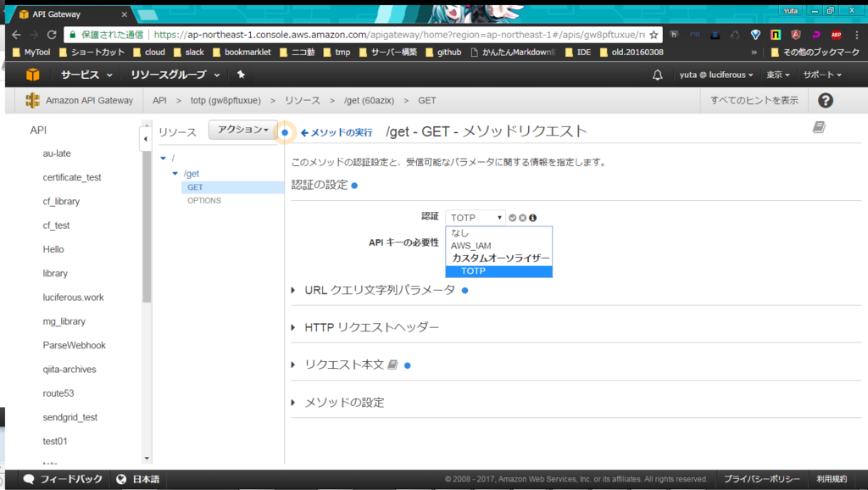
Task: Click the info icon beside the auth dropdown
Action: 532,218
